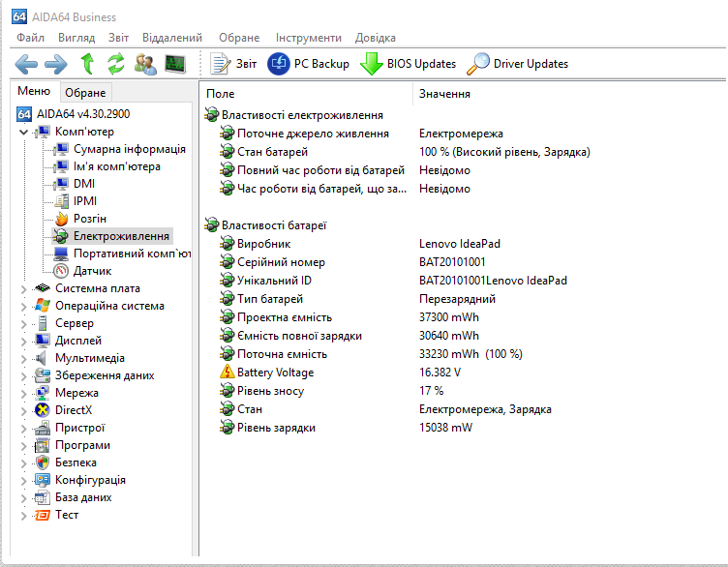This screenshot has width=728, height=567.
Task: Click the Пристрої devices icon
Action: [x=43, y=428]
